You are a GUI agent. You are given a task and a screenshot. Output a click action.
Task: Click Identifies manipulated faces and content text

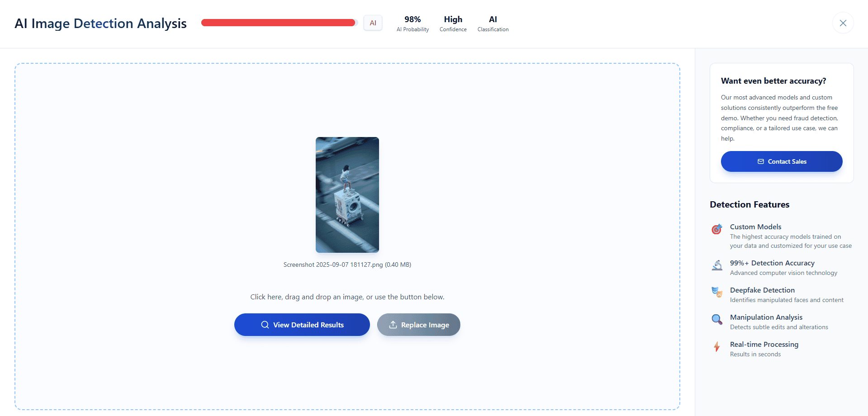787,300
